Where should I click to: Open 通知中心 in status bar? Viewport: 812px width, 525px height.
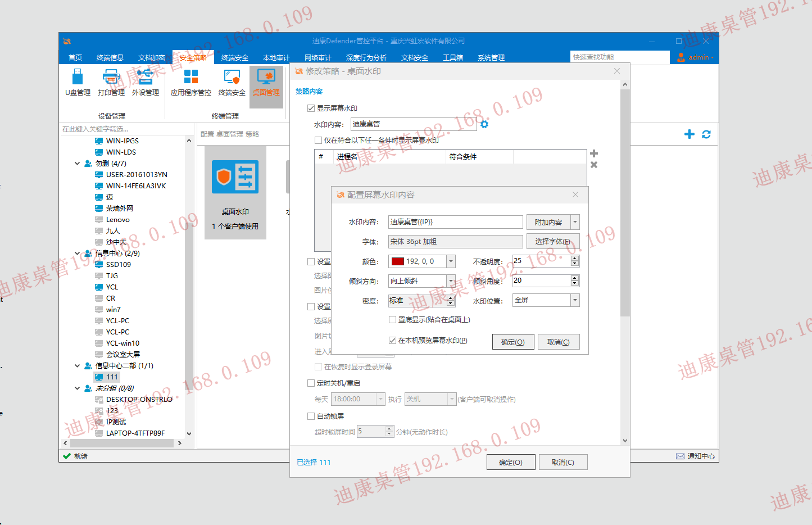696,456
